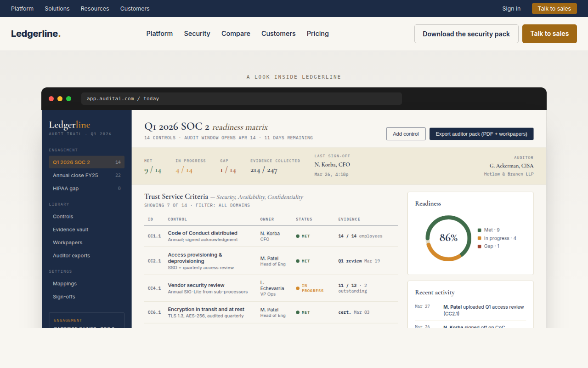Open Solutions in the top bar
Image resolution: width=588 pixels, height=368 pixels.
click(57, 8)
